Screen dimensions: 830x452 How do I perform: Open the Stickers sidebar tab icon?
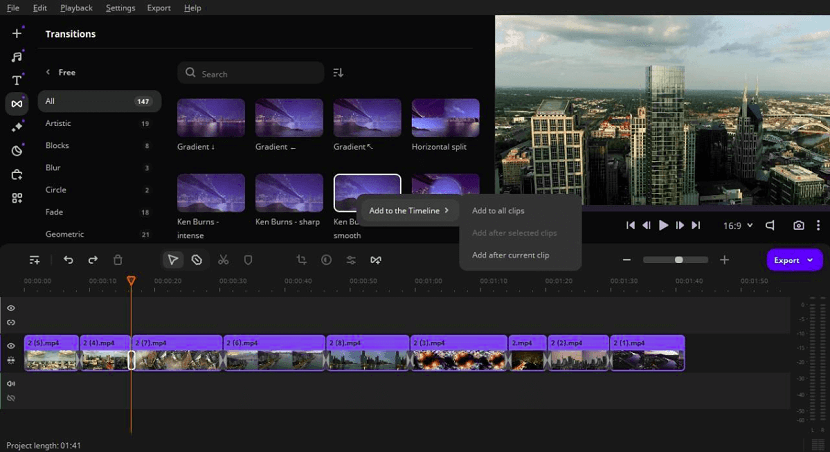pyautogui.click(x=17, y=151)
